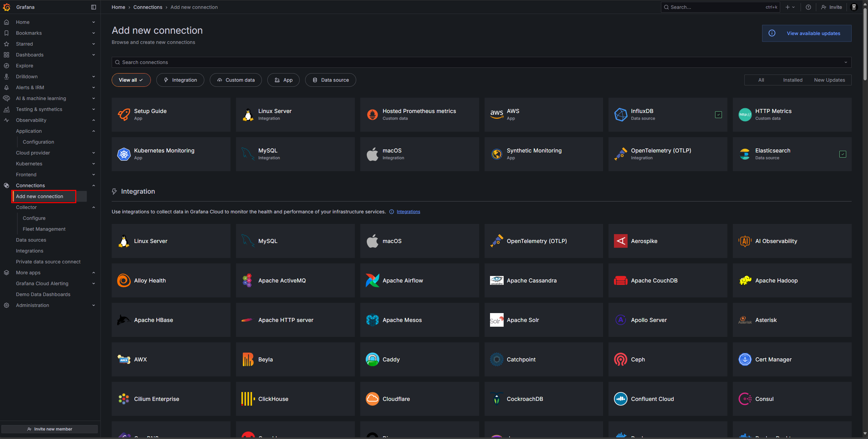
Task: Click the Invite button in header
Action: click(x=831, y=7)
